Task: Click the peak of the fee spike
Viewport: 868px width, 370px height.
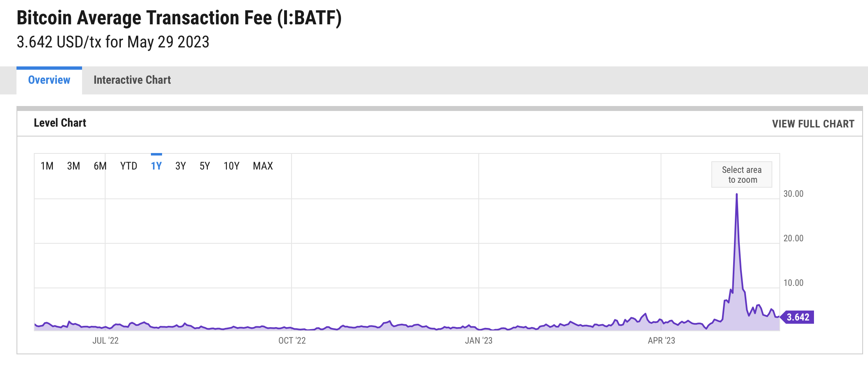Action: click(x=737, y=194)
